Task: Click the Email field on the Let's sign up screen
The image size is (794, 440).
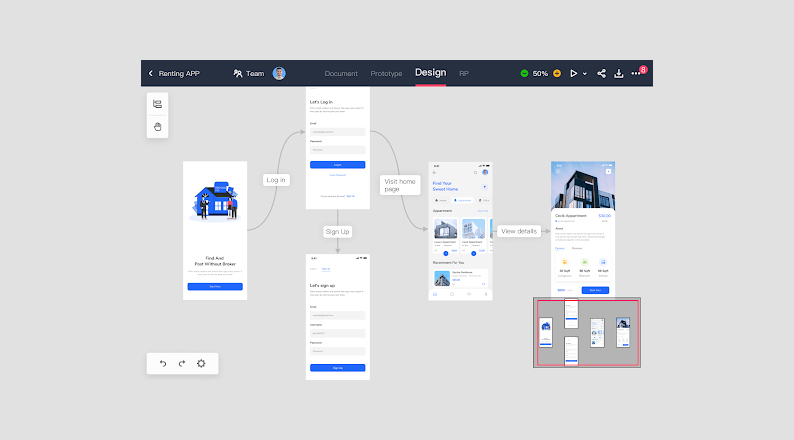Action: tap(337, 315)
